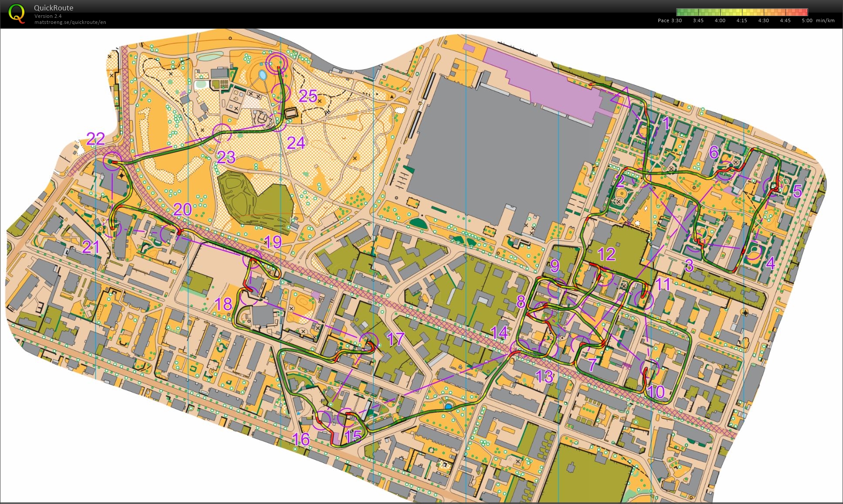
Task: Click control number 10 label
Action: point(656,392)
